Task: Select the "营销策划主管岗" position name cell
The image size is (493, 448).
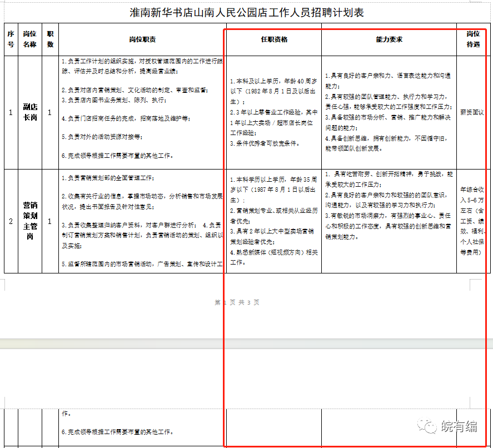Action: (x=30, y=221)
